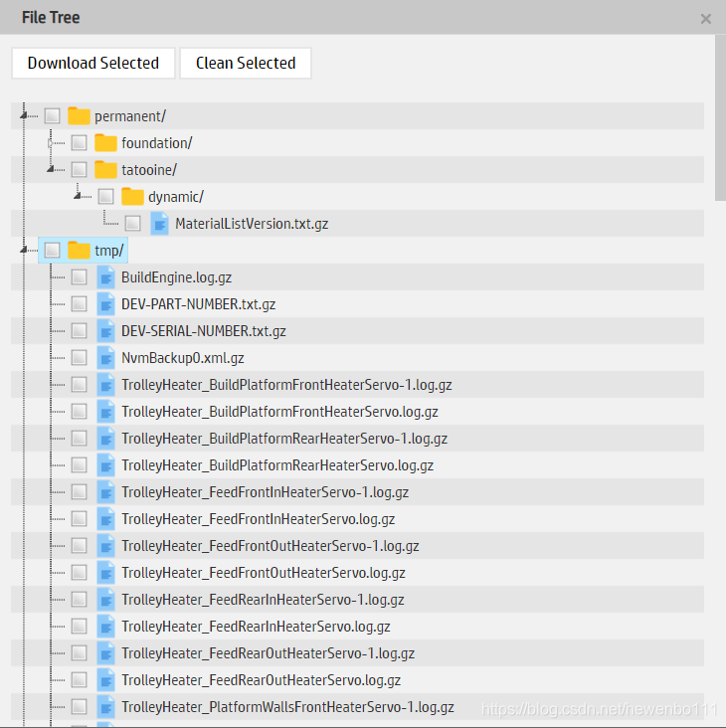Check the DEV-PART-NUMBER.txt.gz checkbox
The height and width of the screenshot is (728, 726).
coord(79,304)
